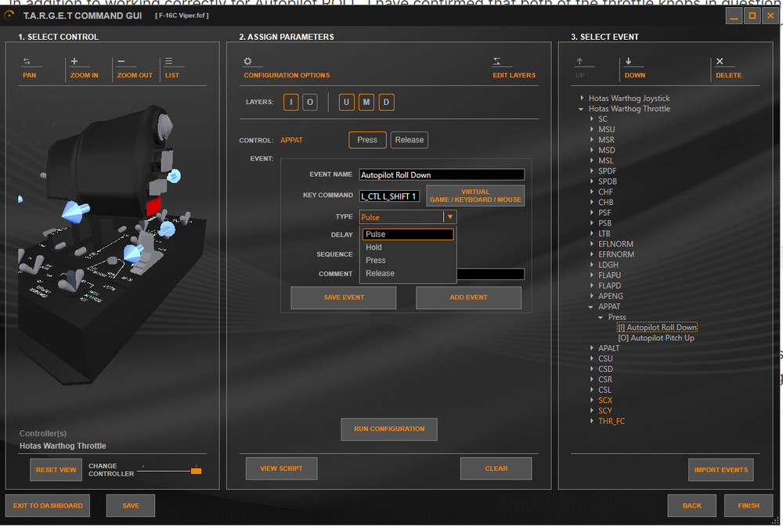Image resolution: width=783 pixels, height=532 pixels.
Task: Click the Key Command field
Action: (x=389, y=196)
